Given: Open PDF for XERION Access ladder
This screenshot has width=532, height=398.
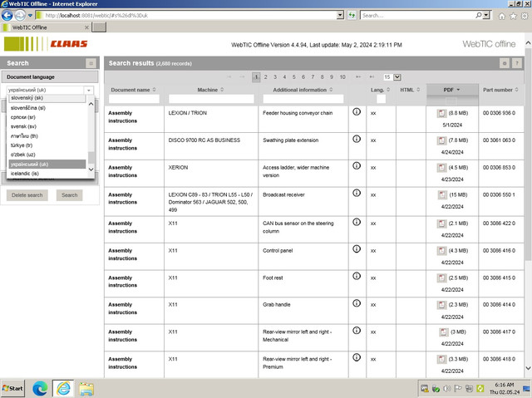Looking at the screenshot, I should [441, 168].
